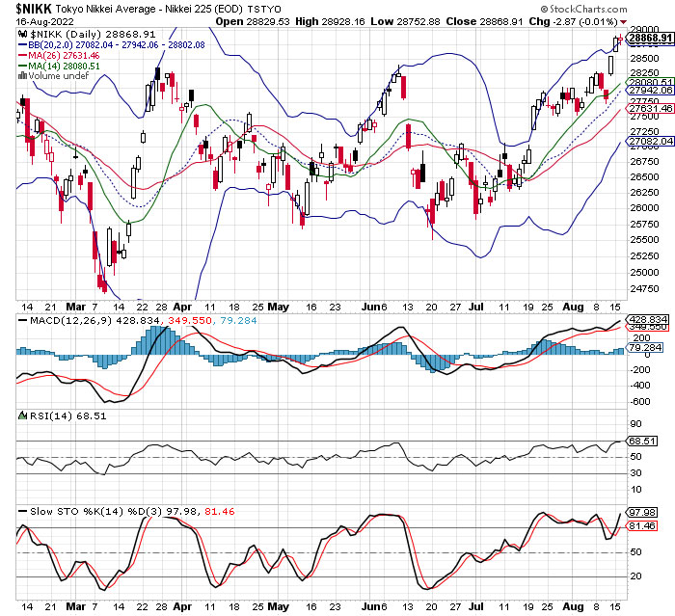The height and width of the screenshot is (616, 675).
Task: Click the 97.98 stochastic axis tag
Action: point(642,513)
